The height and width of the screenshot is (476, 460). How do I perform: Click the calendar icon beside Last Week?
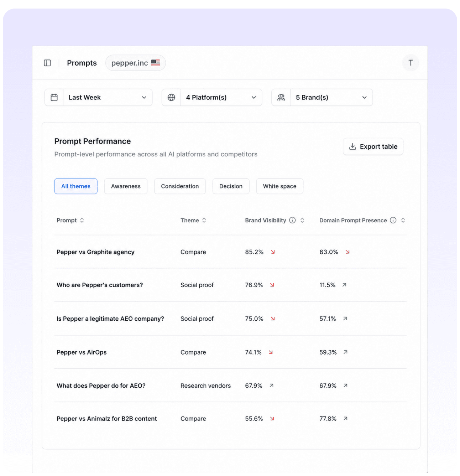coord(54,97)
